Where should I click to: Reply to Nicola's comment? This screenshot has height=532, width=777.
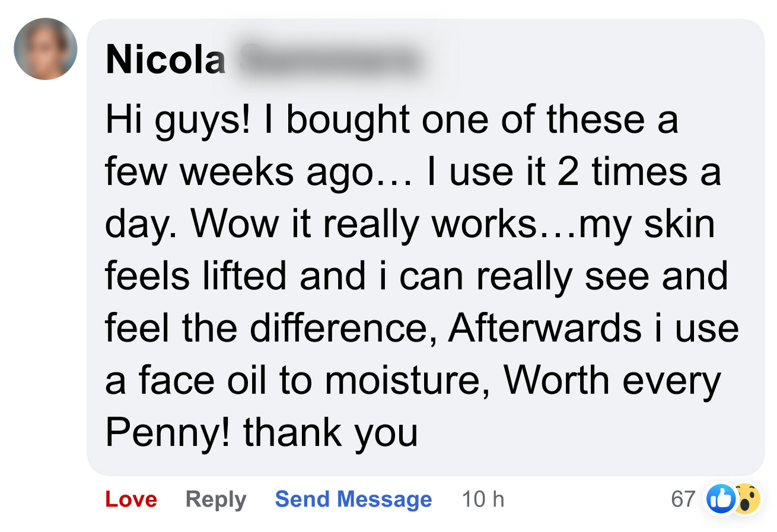tap(216, 500)
